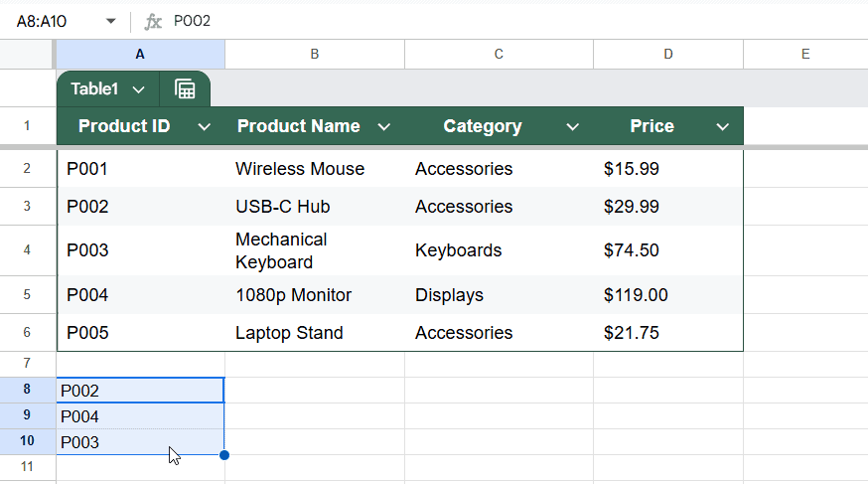Screen dimensions: 868x484
Task: Select row 9 header
Action: tap(27, 415)
